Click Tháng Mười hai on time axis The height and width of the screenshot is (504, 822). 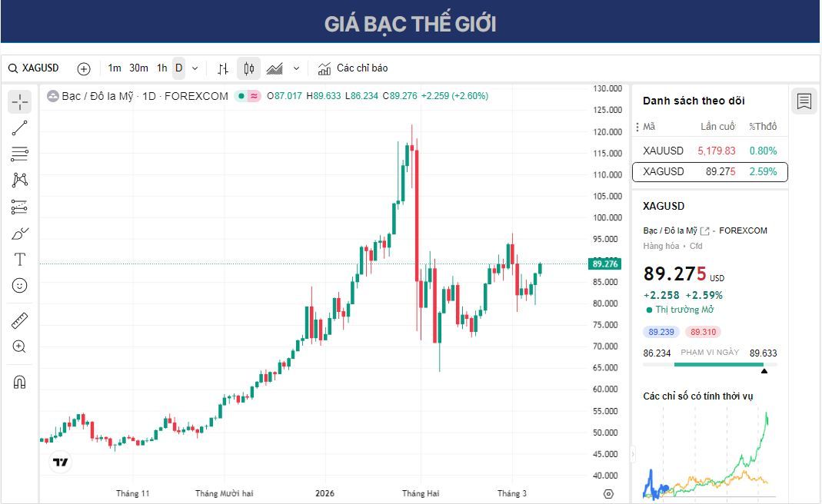224,493
